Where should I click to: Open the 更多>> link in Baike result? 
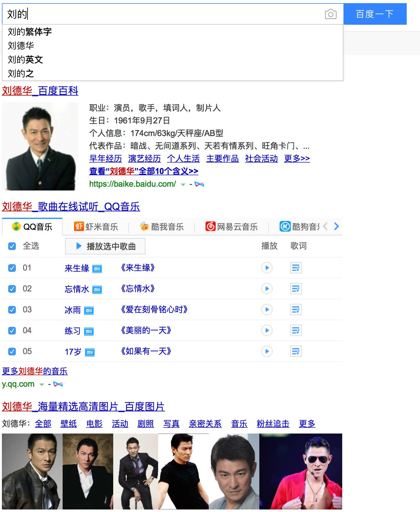297,159
